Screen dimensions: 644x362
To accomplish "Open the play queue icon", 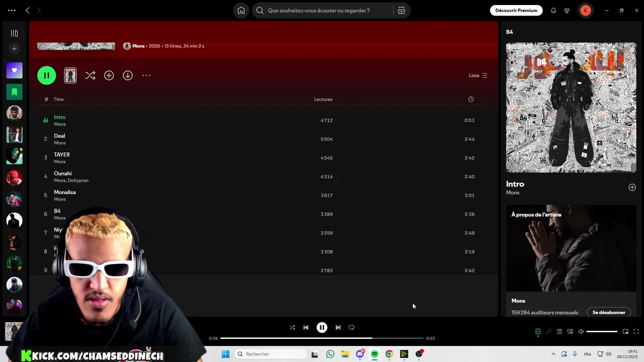I will click(559, 331).
